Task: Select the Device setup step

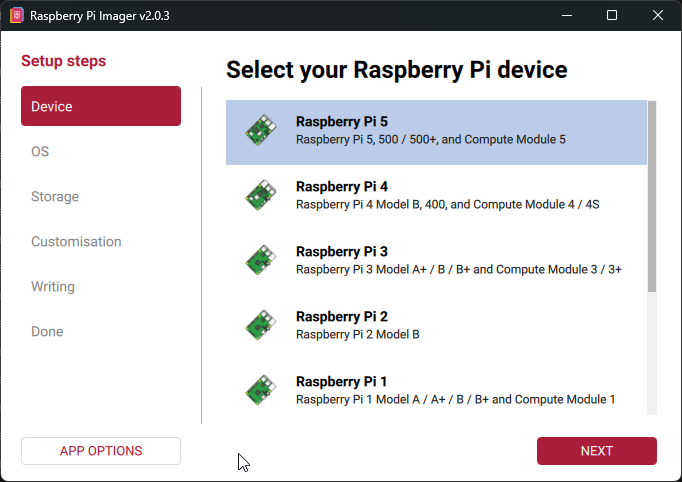Action: 100,106
